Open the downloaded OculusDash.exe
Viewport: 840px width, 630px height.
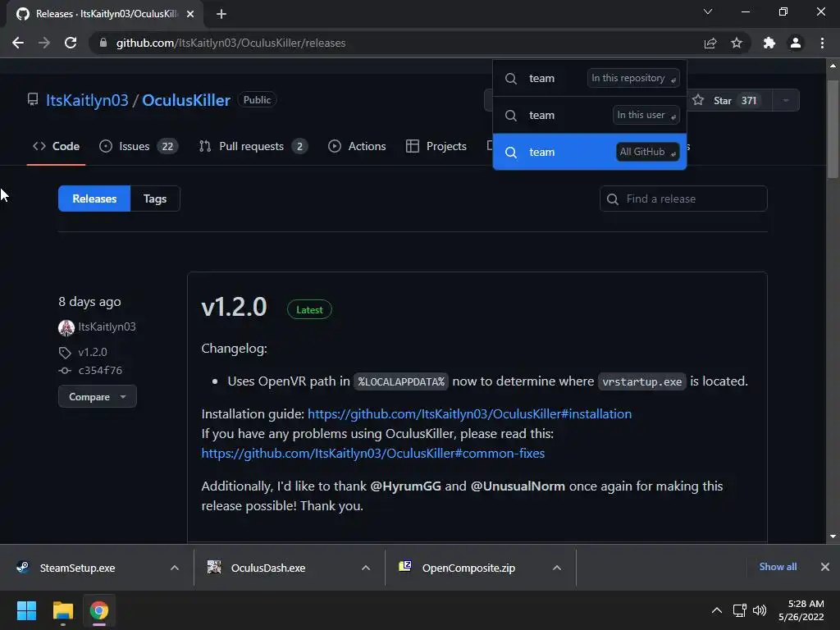(x=268, y=568)
